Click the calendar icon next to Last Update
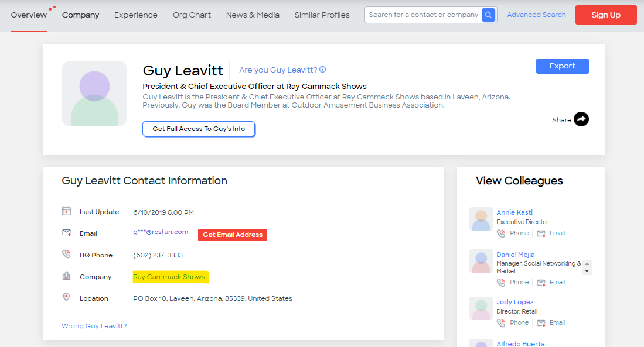 click(66, 211)
